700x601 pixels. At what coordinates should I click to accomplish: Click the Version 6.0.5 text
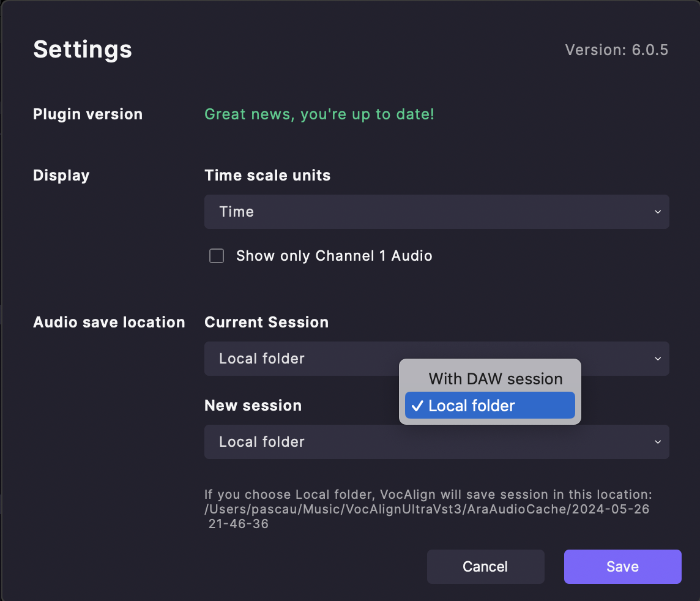tap(616, 50)
